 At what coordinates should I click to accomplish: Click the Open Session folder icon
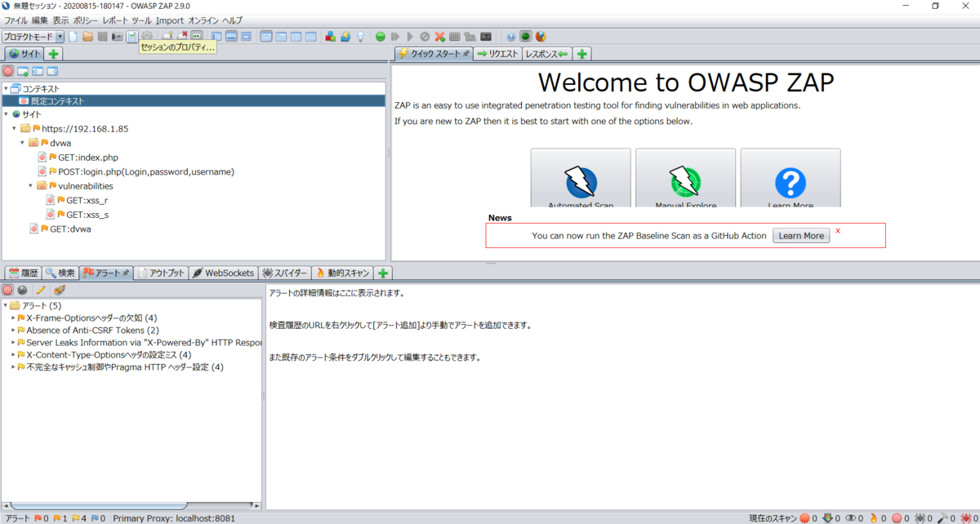point(88,37)
